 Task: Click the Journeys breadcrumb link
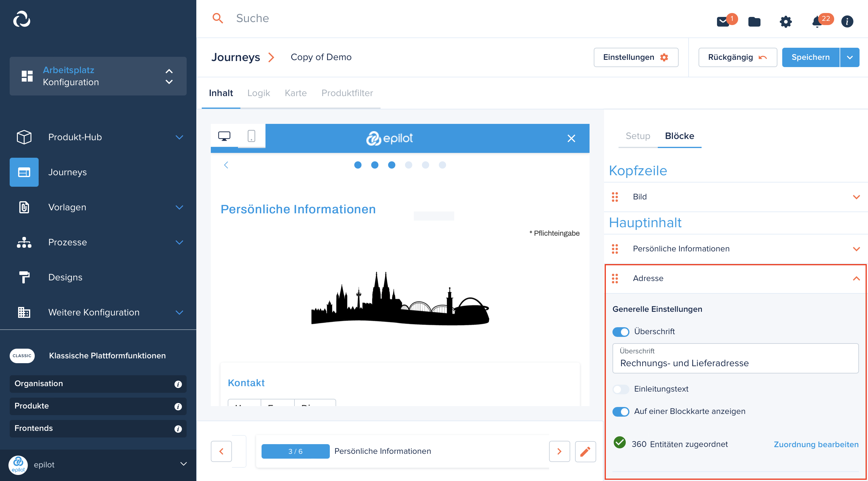(236, 57)
